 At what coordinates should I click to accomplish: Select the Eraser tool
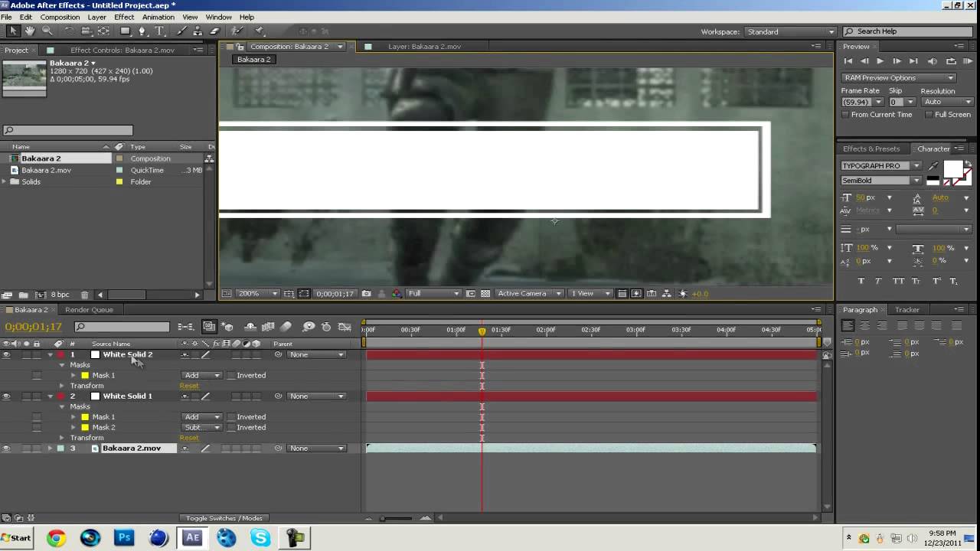pyautogui.click(x=215, y=31)
